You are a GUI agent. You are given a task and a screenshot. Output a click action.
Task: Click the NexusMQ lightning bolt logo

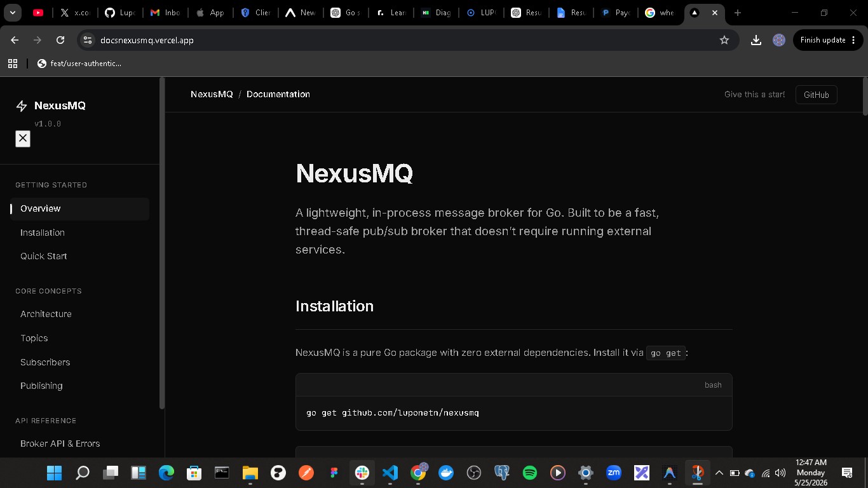point(22,106)
